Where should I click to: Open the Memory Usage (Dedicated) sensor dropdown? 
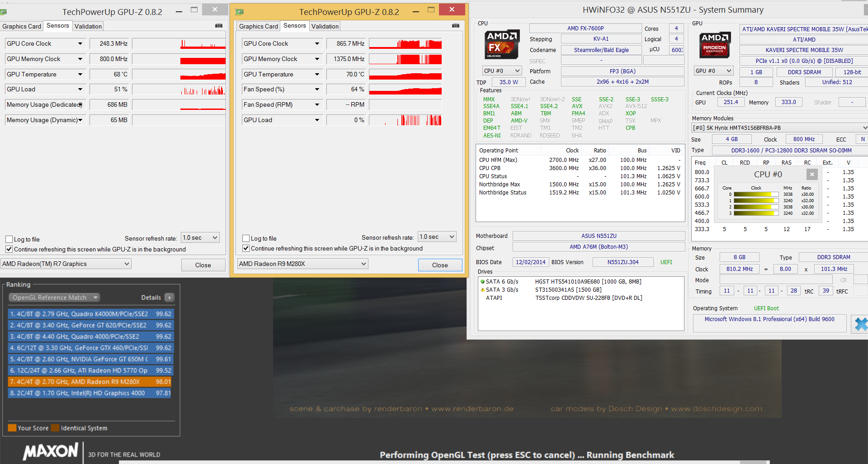[x=80, y=105]
